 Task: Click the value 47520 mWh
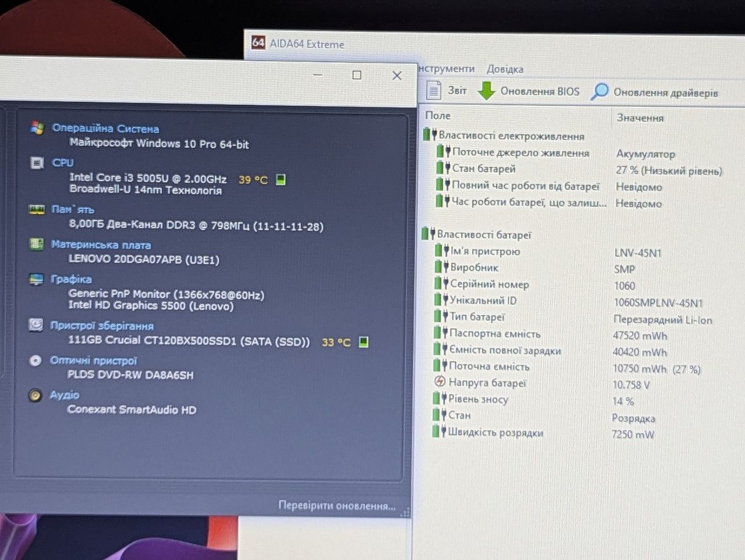pos(640,336)
